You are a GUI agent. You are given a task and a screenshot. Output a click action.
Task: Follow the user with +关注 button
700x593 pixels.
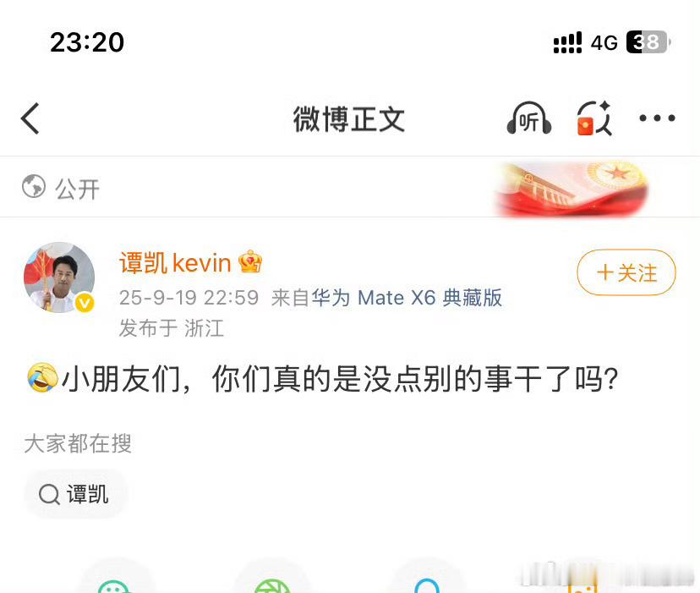(626, 272)
